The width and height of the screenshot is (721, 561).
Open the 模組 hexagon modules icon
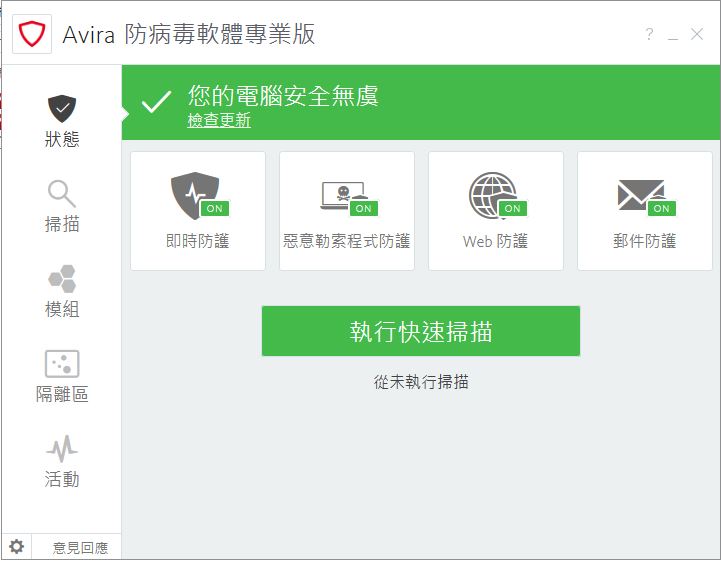point(62,278)
